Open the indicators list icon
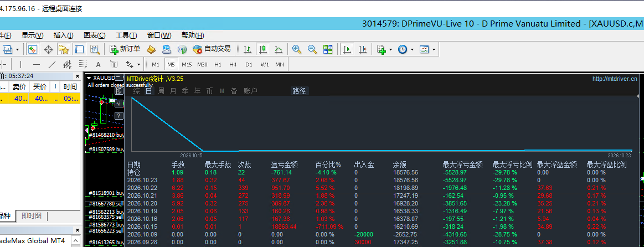This screenshot has height=247, width=644. [382, 49]
